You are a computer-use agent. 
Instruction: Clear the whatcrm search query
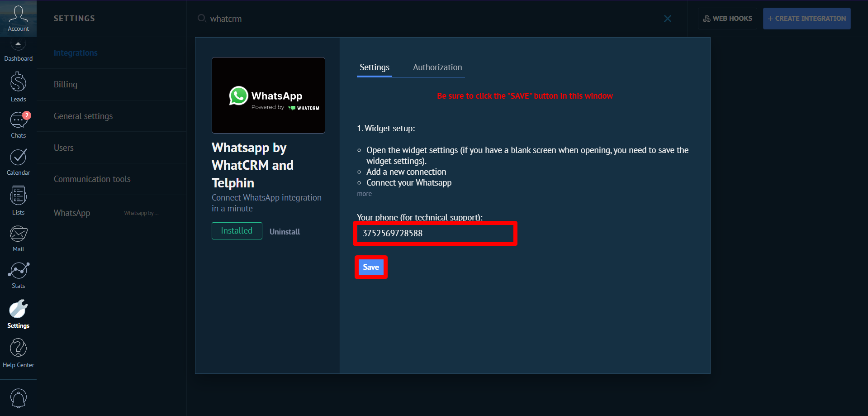click(667, 19)
